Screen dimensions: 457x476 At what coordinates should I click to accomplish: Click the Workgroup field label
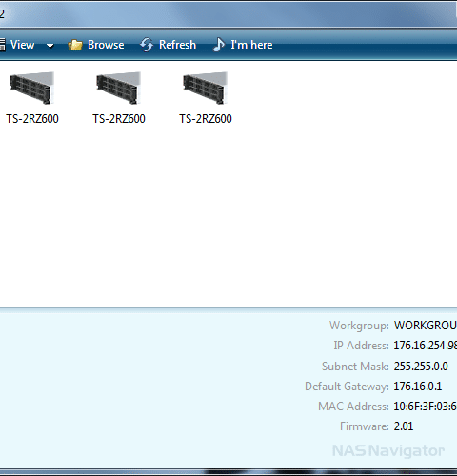click(x=359, y=326)
